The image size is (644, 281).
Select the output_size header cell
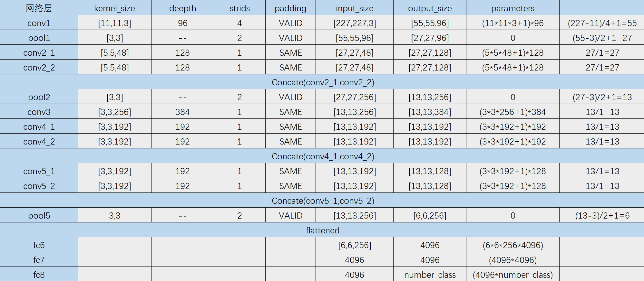[x=430, y=8]
